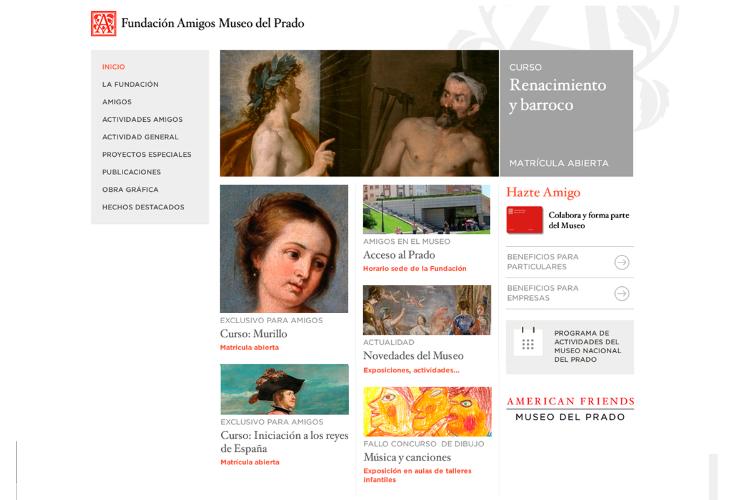
Task: Open Novedades del Museo article link
Action: (413, 356)
